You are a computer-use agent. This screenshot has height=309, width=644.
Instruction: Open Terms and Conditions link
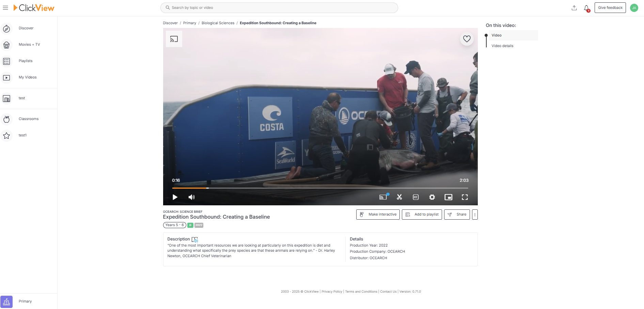tap(361, 292)
